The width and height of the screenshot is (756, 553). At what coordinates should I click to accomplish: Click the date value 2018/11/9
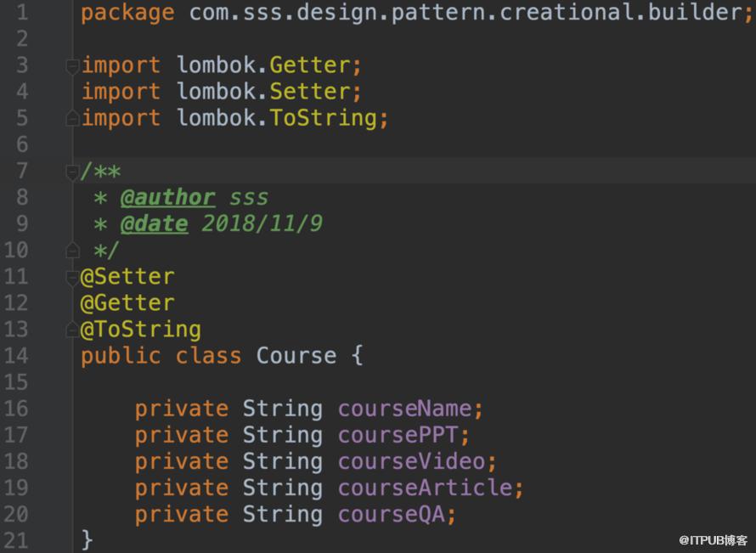tap(262, 224)
